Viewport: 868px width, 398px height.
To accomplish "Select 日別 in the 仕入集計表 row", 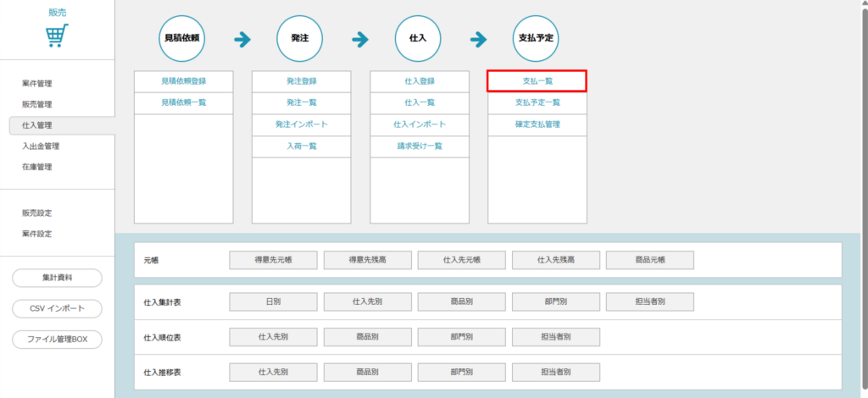I will click(x=273, y=302).
